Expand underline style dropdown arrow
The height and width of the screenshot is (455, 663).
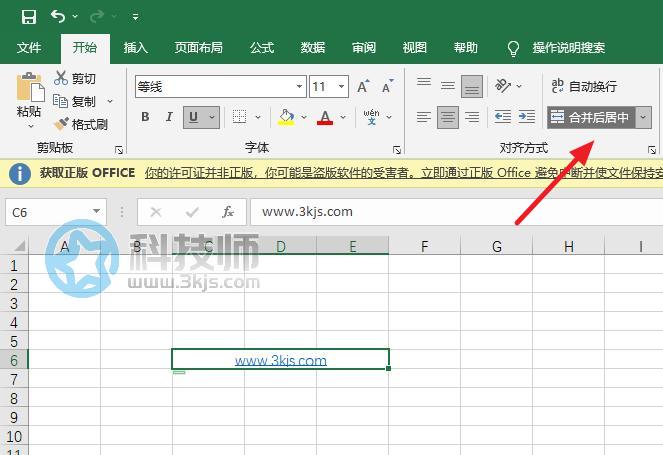click(x=212, y=117)
